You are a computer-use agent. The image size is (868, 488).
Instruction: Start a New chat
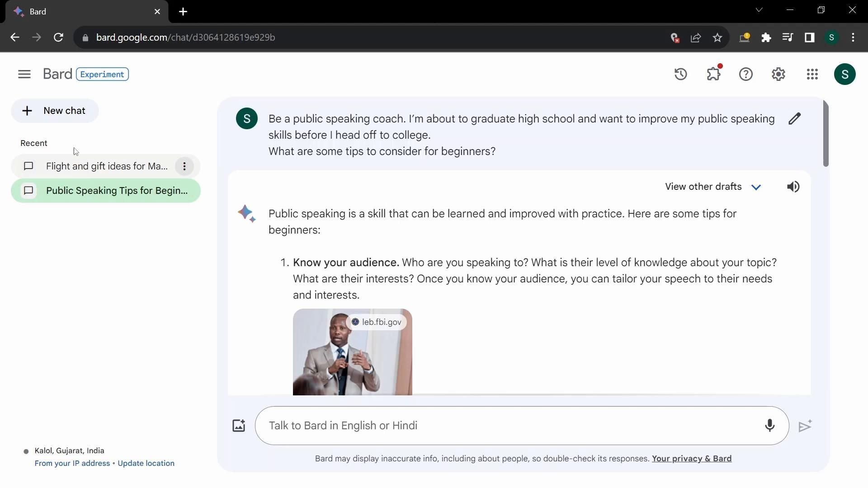pos(55,111)
